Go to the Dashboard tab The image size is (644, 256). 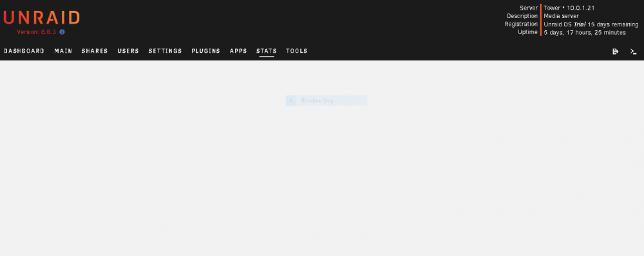point(24,51)
